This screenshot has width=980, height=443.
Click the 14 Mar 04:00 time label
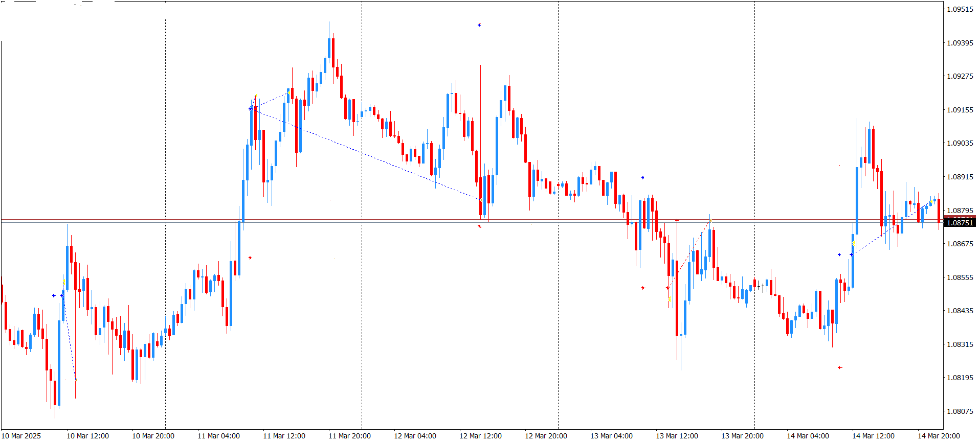(x=808, y=436)
